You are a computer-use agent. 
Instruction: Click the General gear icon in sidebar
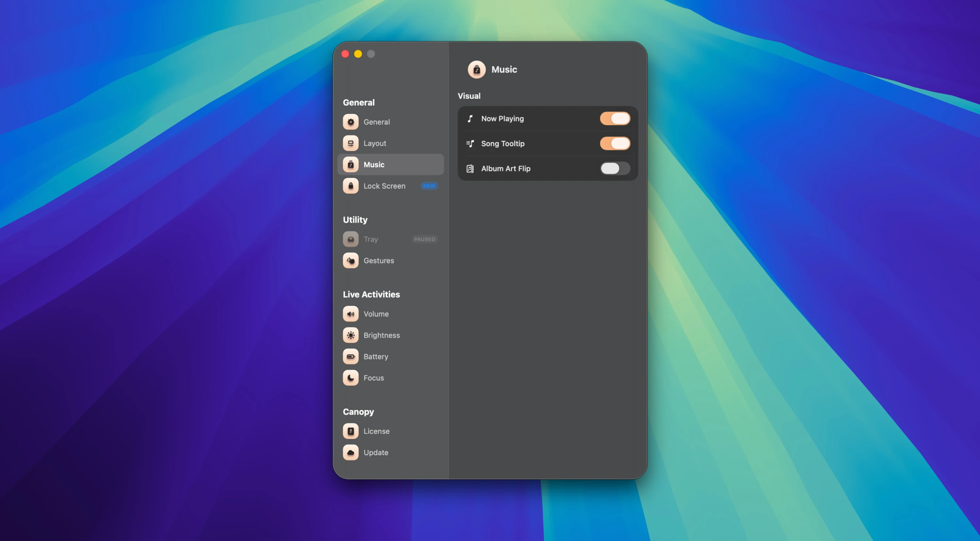click(x=351, y=122)
